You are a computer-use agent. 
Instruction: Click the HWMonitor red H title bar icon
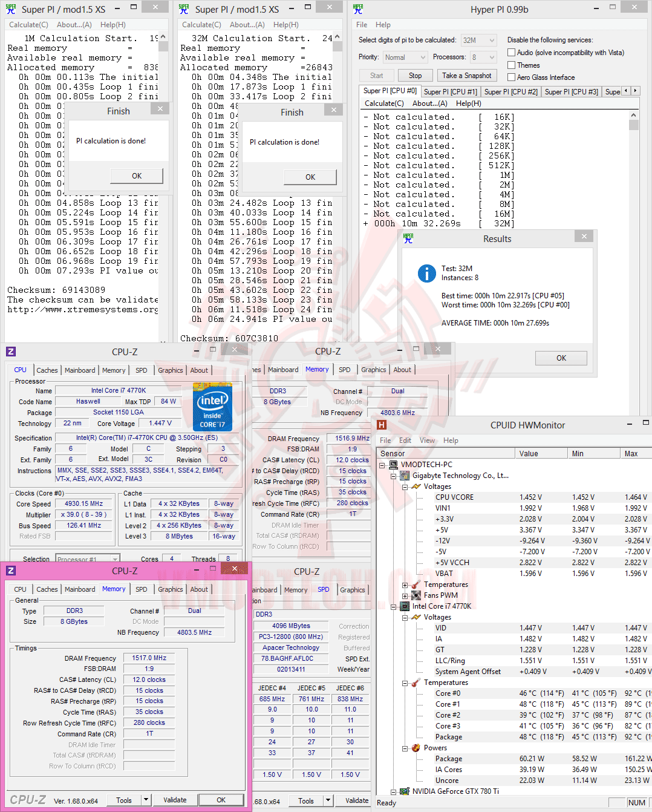(x=382, y=425)
